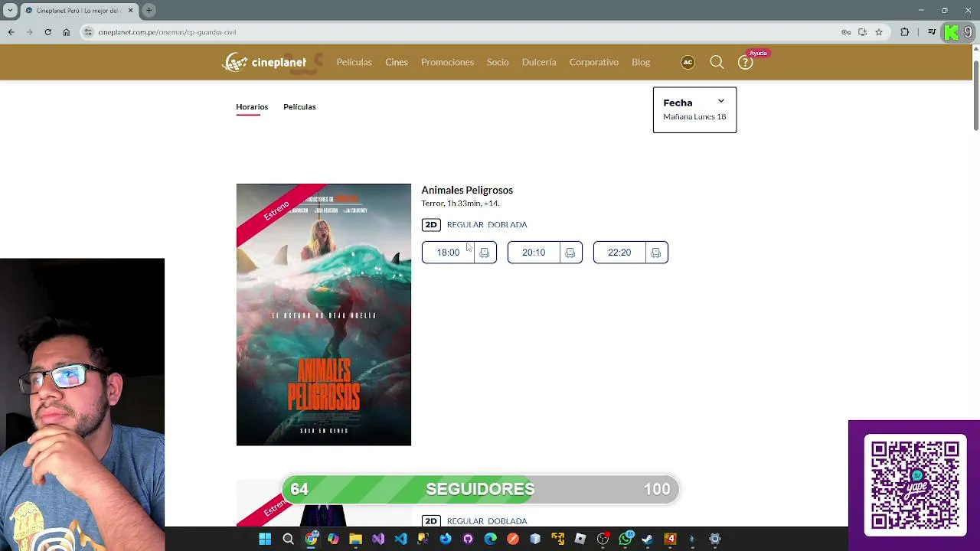The width and height of the screenshot is (980, 551).
Task: Open WhatsApp from the taskbar
Action: pos(626,539)
